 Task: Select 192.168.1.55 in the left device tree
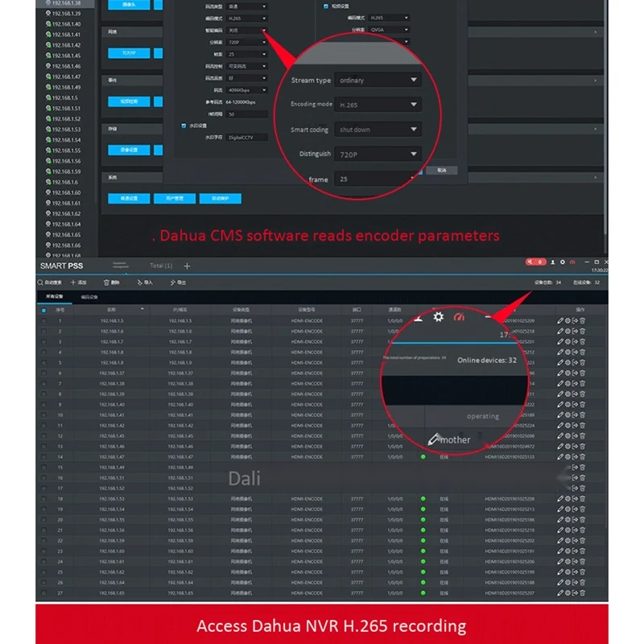pyautogui.click(x=63, y=151)
